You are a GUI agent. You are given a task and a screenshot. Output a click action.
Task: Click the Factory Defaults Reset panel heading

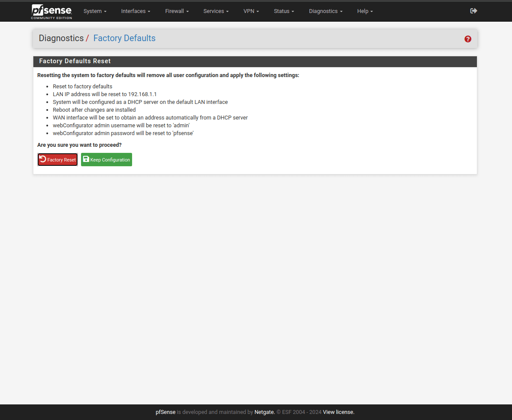[x=75, y=61]
